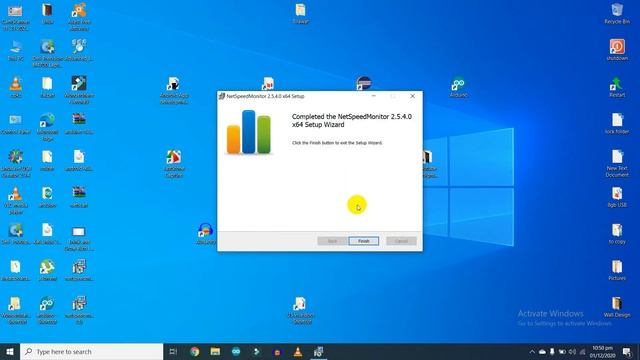Select the Audacity headphones desktop shortcut

pos(205,233)
